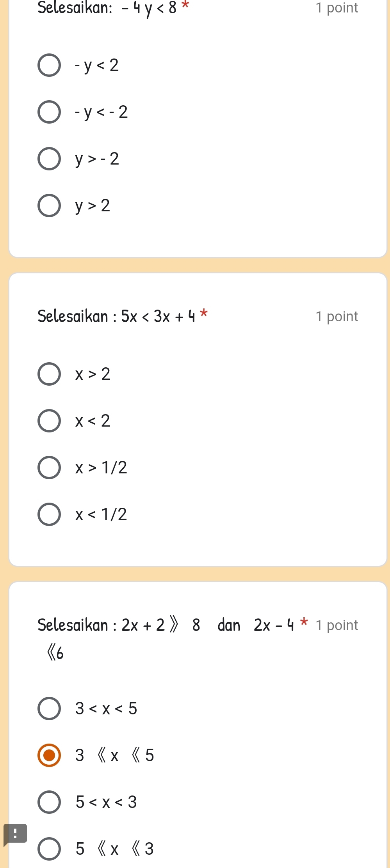Choose 'x > 2' for the 5x question

coord(49,374)
